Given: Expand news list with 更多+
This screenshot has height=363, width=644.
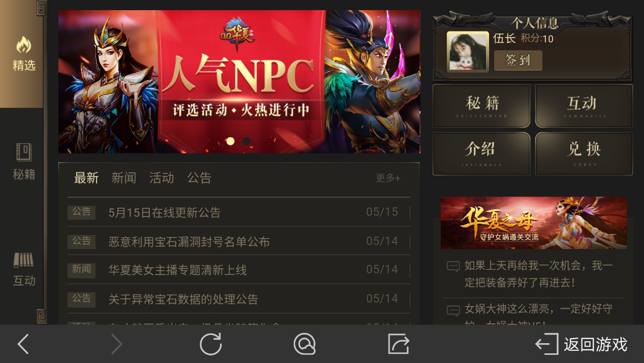Looking at the screenshot, I should (388, 178).
